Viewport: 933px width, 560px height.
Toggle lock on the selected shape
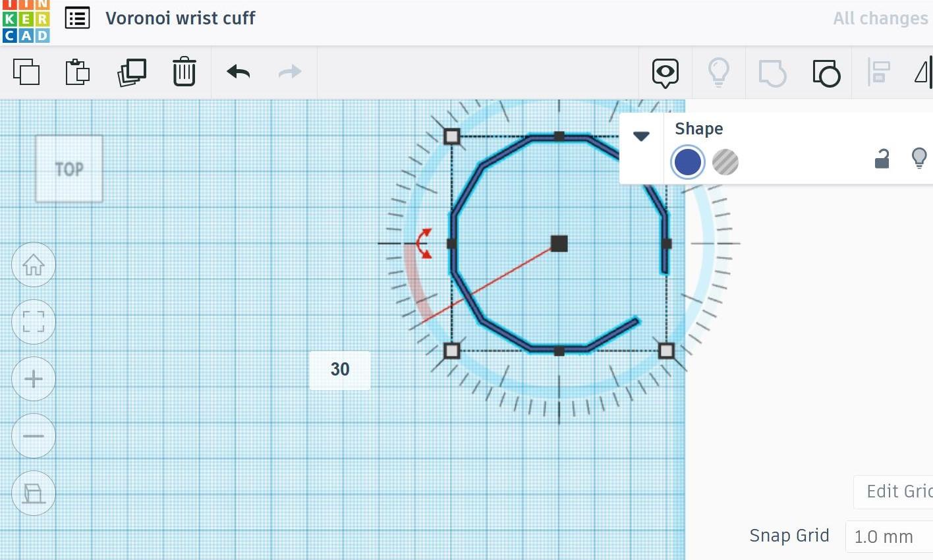[882, 159]
